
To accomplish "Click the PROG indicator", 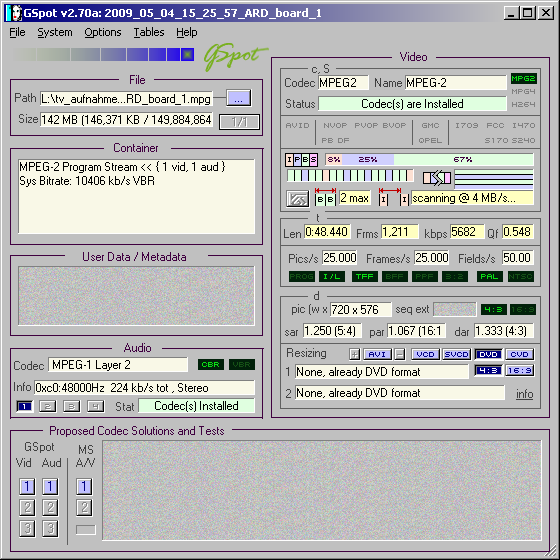I will 301,276.
